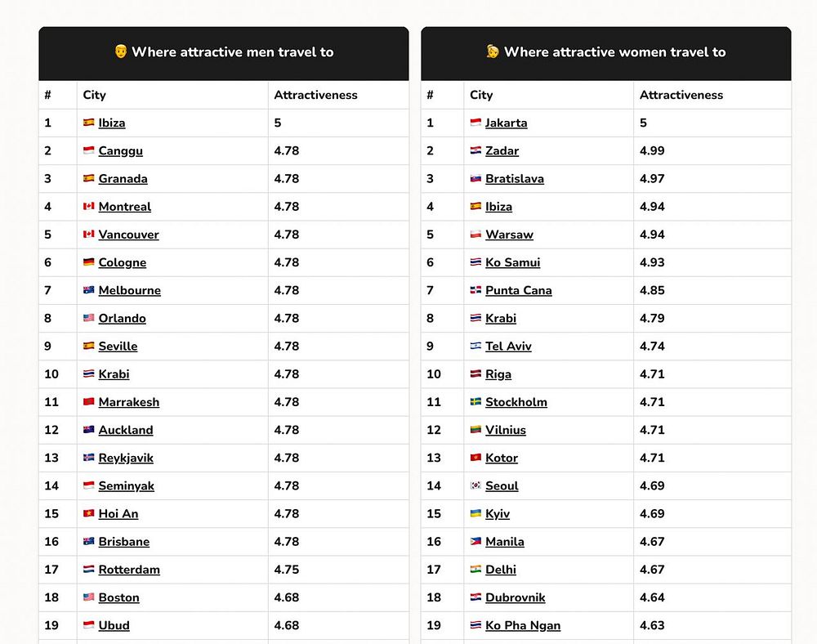Follow the Bratislava link
The height and width of the screenshot is (644, 817).
click(514, 179)
